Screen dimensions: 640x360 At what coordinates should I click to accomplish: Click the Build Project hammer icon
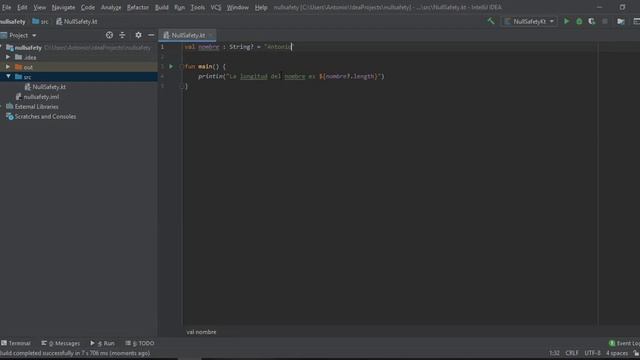tap(491, 21)
